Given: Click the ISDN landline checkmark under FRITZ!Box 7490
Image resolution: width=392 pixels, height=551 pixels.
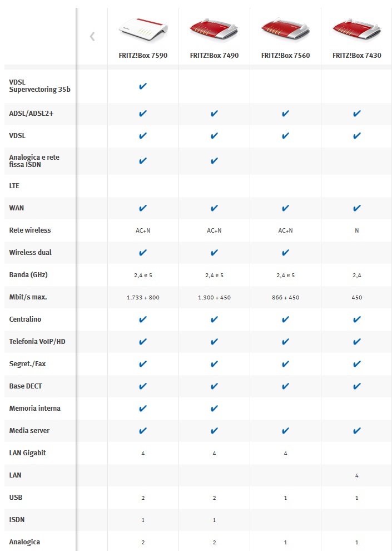Looking at the screenshot, I should [214, 161].
